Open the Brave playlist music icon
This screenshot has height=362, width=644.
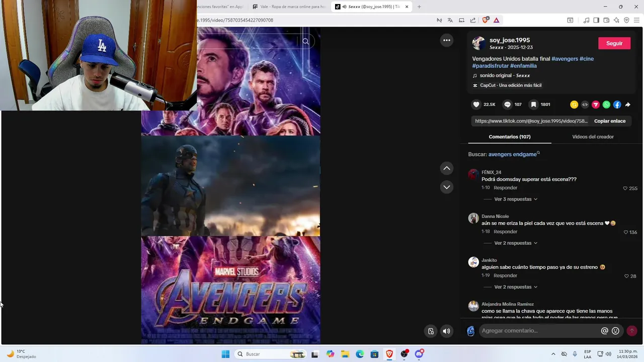pyautogui.click(x=586, y=20)
